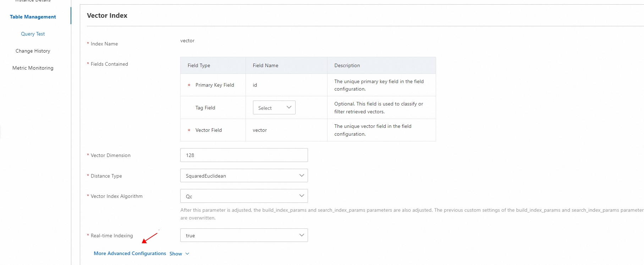Click the Primary Key Field label

coord(215,85)
